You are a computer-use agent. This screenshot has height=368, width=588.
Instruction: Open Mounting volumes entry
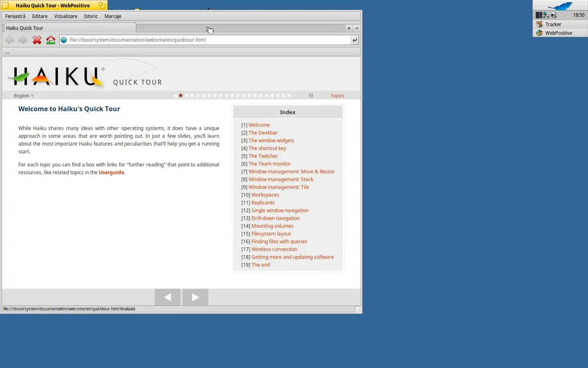(272, 226)
